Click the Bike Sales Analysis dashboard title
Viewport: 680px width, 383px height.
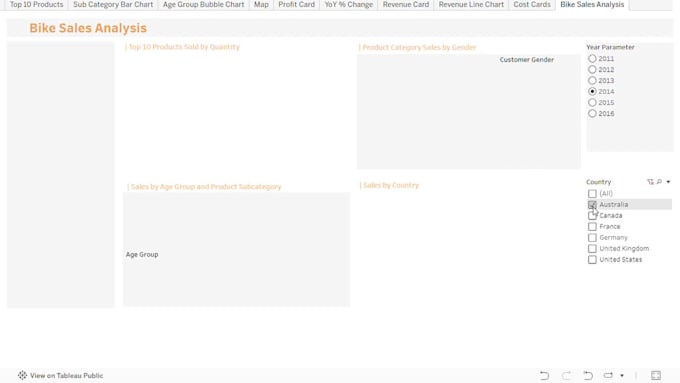(88, 28)
